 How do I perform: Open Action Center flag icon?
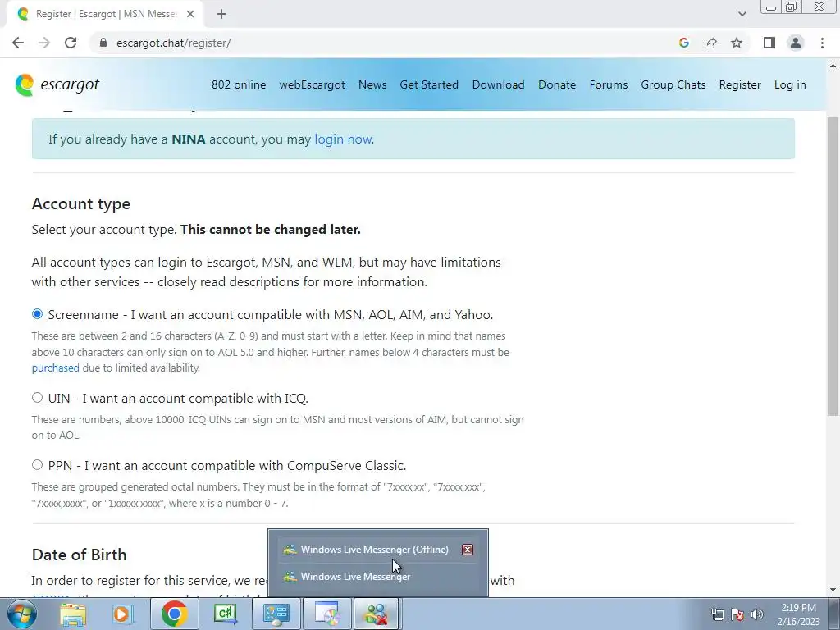point(737,614)
